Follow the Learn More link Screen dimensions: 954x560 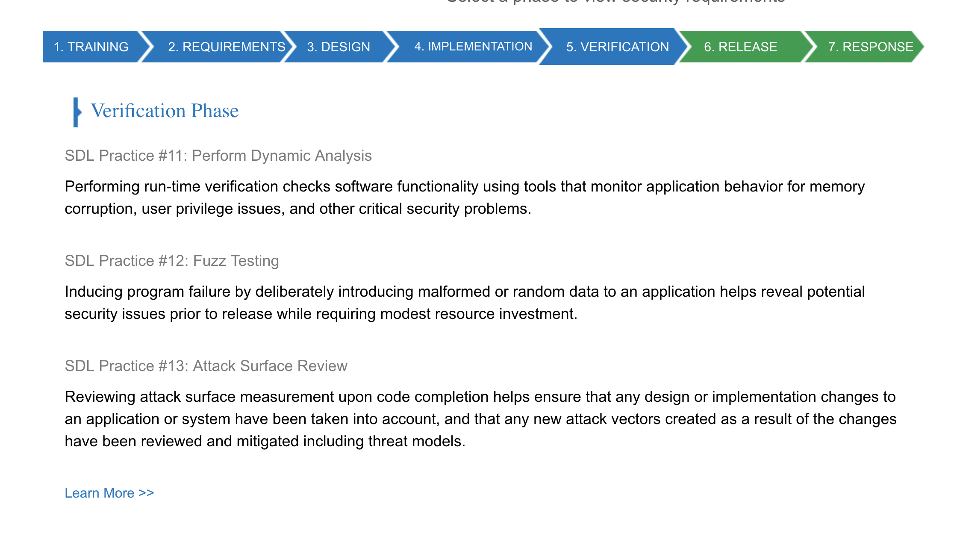(100, 493)
